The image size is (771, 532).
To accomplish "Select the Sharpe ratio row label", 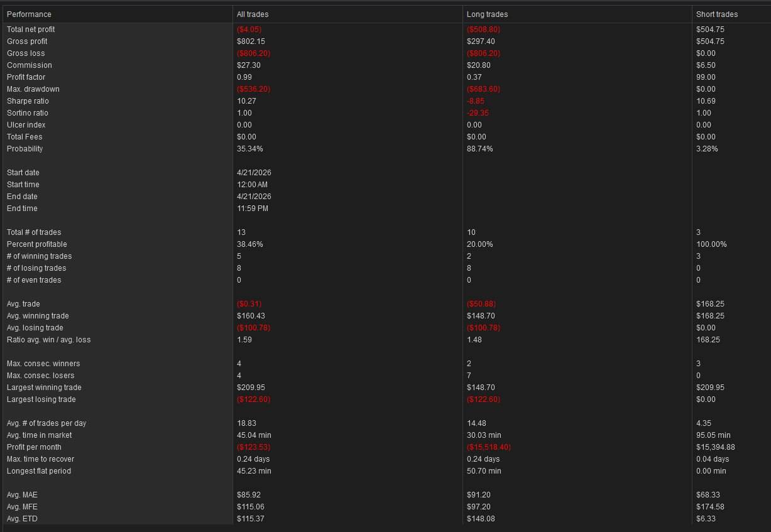I will (x=28, y=101).
